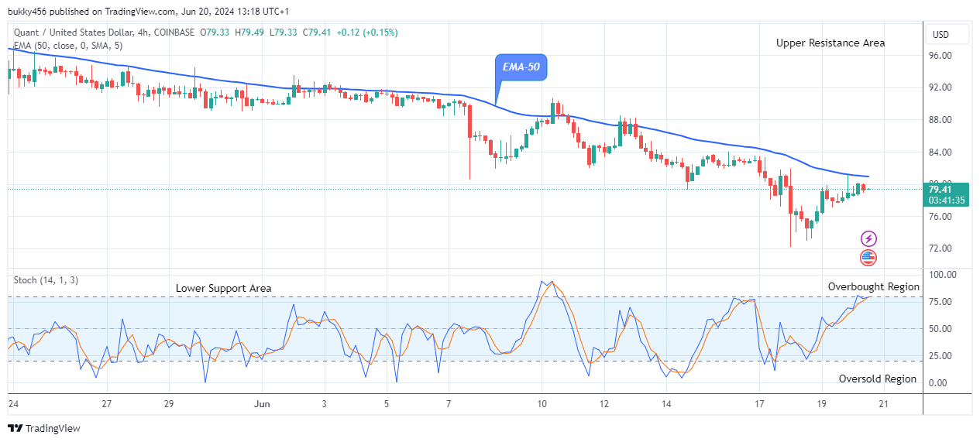The width and height of the screenshot is (980, 442).
Task: Open the Quant / United States Dollar symbol title
Action: point(84,33)
